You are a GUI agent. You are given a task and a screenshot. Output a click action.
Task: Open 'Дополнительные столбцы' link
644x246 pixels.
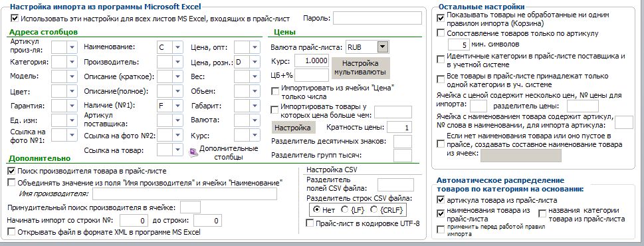point(229,152)
